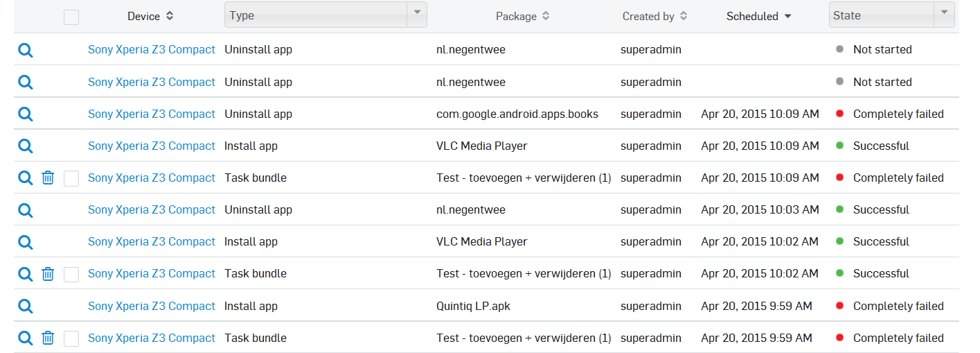Screen dimensions: 980x353
Task: Delete the 10:02 AM Task bundle entry
Action: coord(48,274)
